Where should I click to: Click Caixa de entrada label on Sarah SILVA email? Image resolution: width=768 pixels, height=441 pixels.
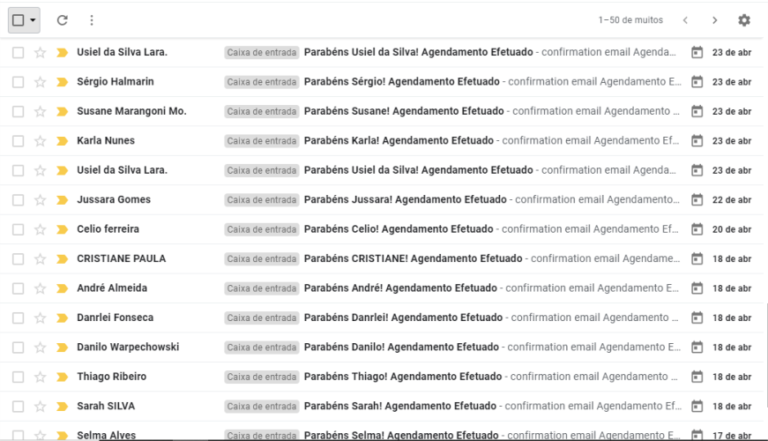(261, 406)
